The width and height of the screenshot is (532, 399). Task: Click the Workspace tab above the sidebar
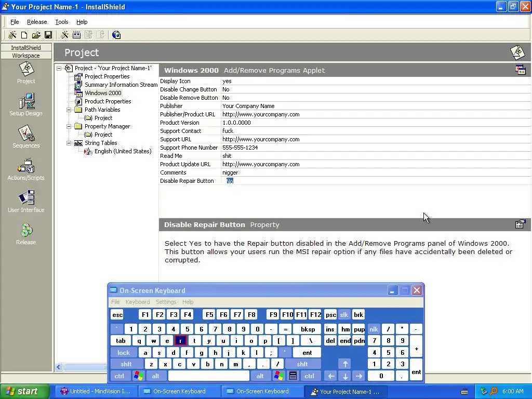click(26, 56)
